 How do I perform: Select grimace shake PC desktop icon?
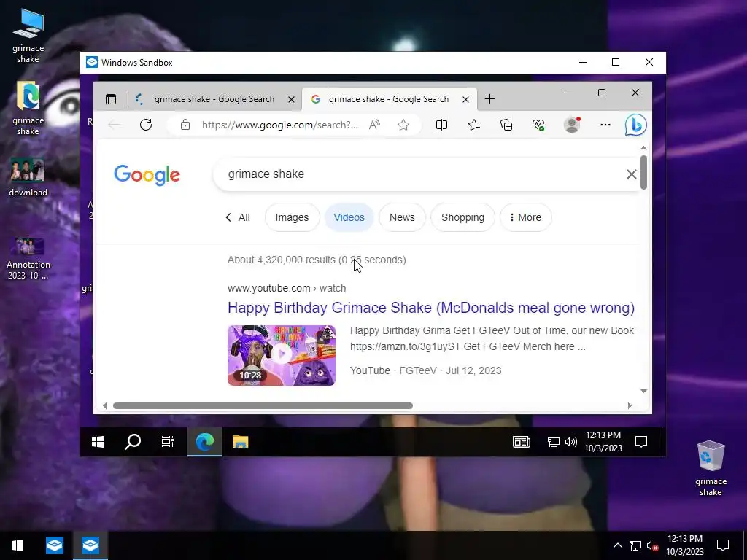(28, 36)
